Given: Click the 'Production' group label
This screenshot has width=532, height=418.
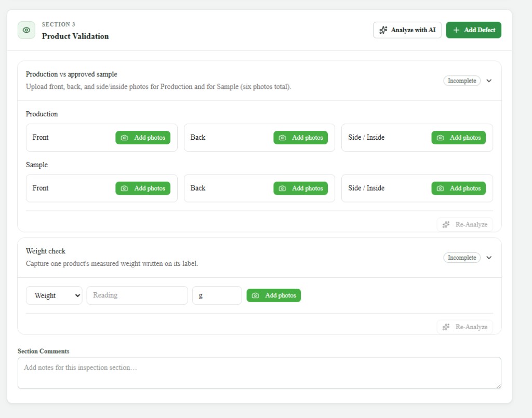Looking at the screenshot, I should pos(42,114).
